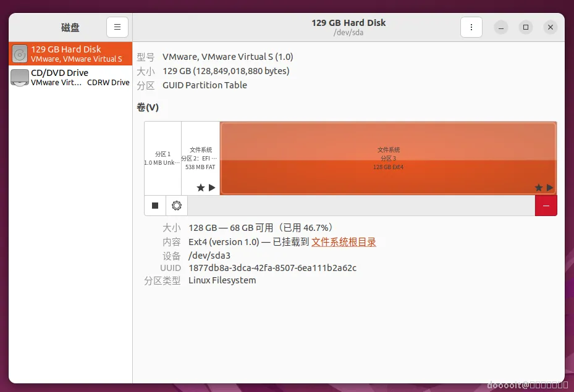Select the CD/DVD Drive entry

(x=70, y=77)
